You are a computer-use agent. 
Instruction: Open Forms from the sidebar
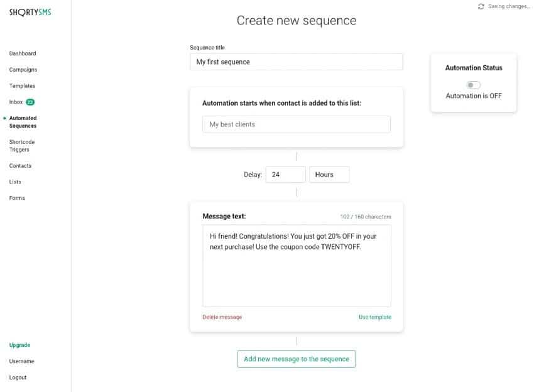(x=17, y=198)
